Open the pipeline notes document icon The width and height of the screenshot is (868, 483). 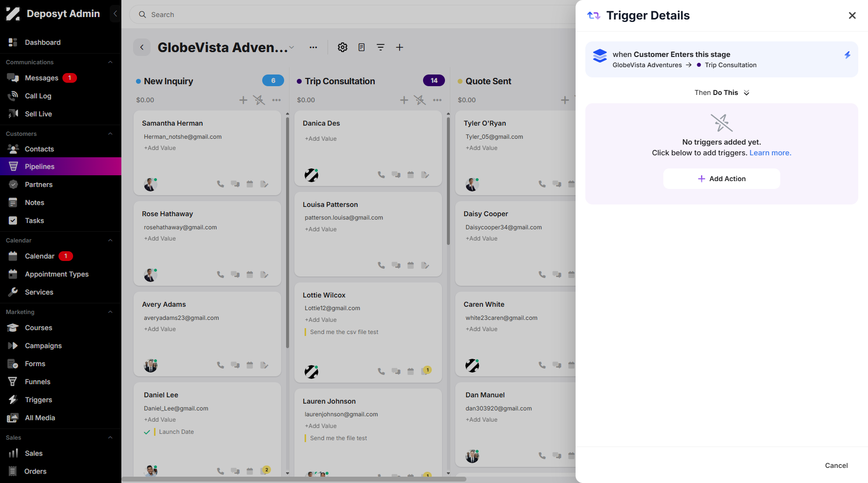[x=362, y=47]
